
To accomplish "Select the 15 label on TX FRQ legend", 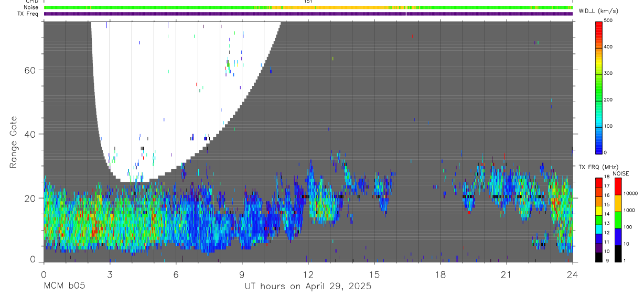I will click(x=607, y=204).
